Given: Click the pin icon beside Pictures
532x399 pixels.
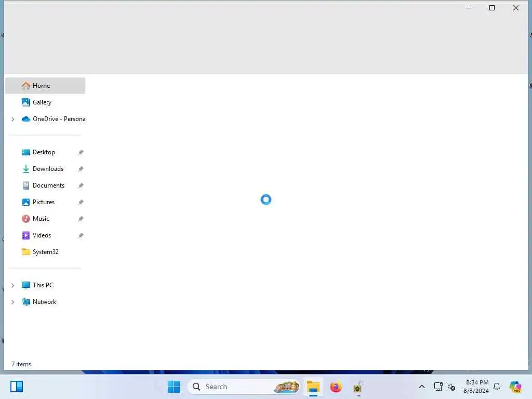Looking at the screenshot, I should (x=81, y=202).
